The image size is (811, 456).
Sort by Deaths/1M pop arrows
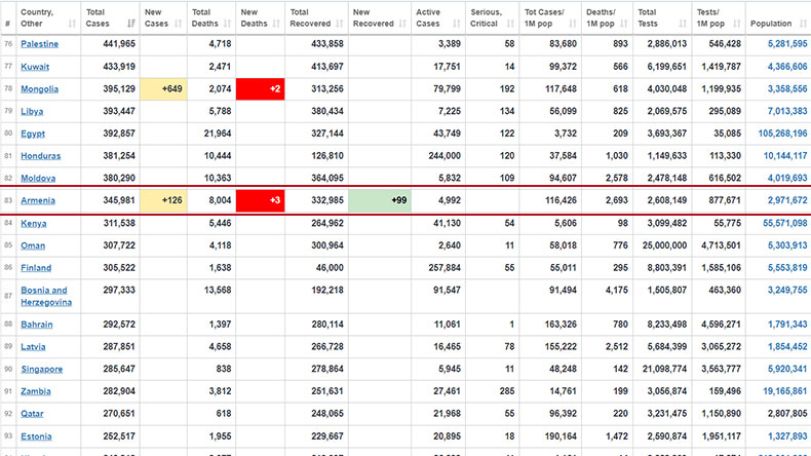coord(624,24)
